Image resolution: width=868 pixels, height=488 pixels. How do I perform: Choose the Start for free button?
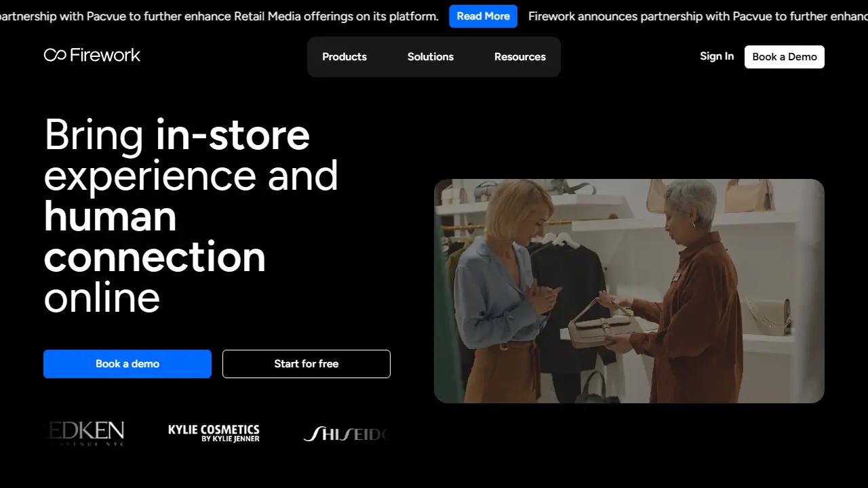(x=307, y=364)
